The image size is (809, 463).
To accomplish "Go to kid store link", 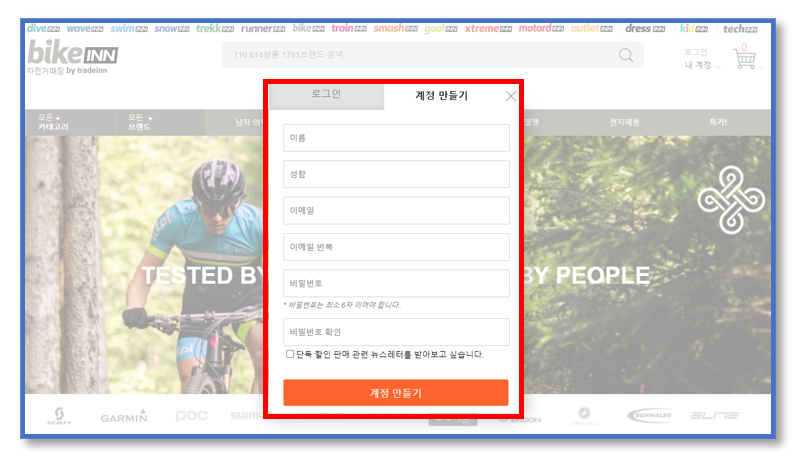I will pos(693,28).
